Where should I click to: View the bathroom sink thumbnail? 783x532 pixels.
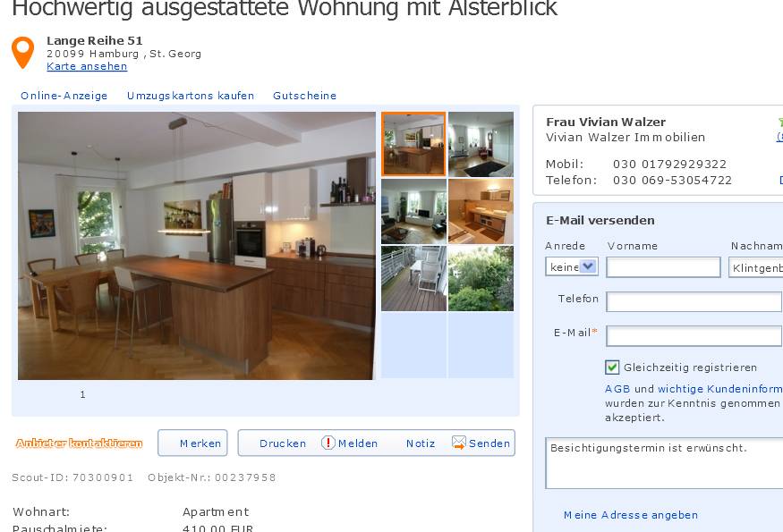pos(481,211)
